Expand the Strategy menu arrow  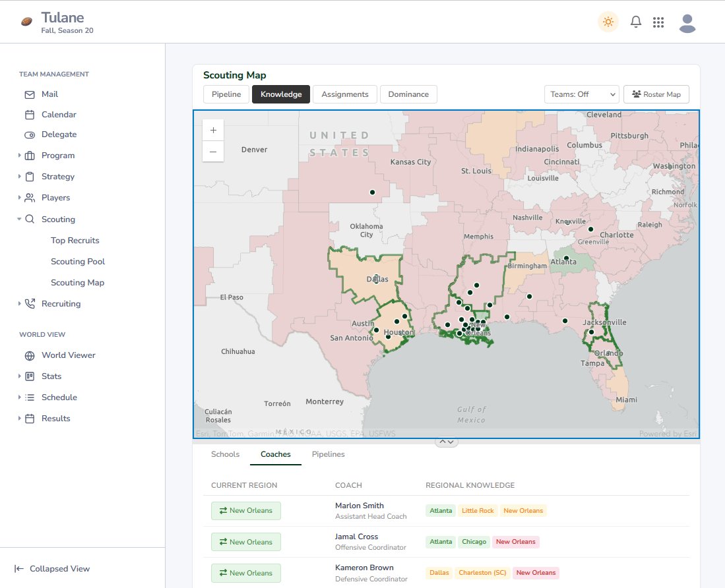click(19, 177)
